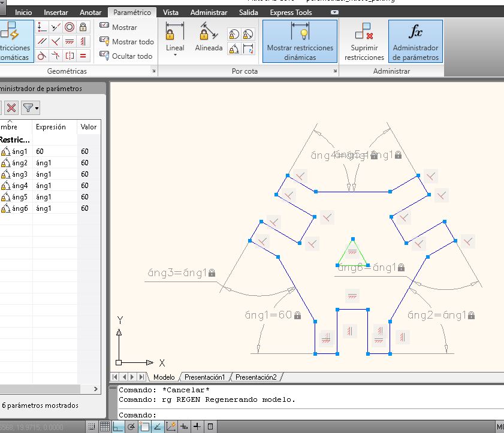Open the parameter filter funnel dropdown
The image size is (504, 433).
pyautogui.click(x=30, y=108)
